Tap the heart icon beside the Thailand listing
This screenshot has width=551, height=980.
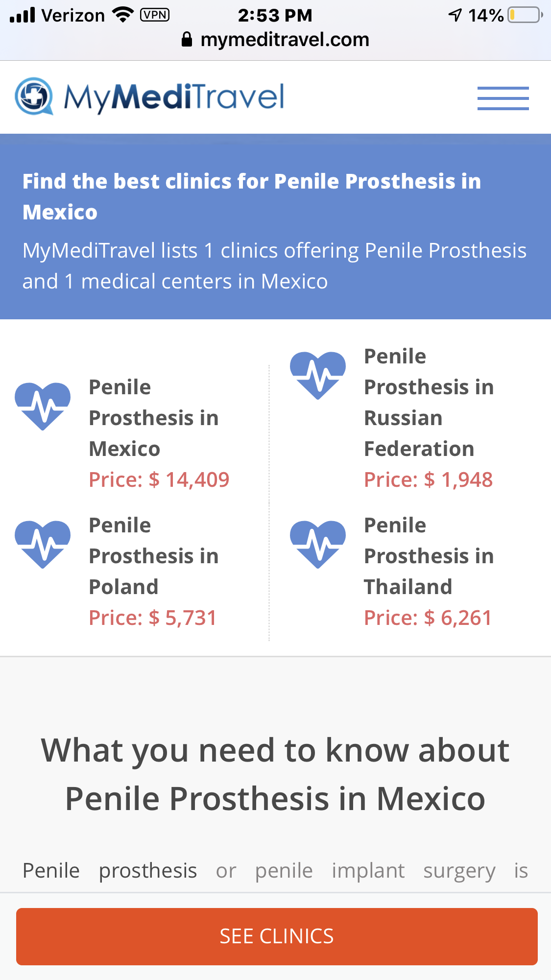[x=318, y=545]
